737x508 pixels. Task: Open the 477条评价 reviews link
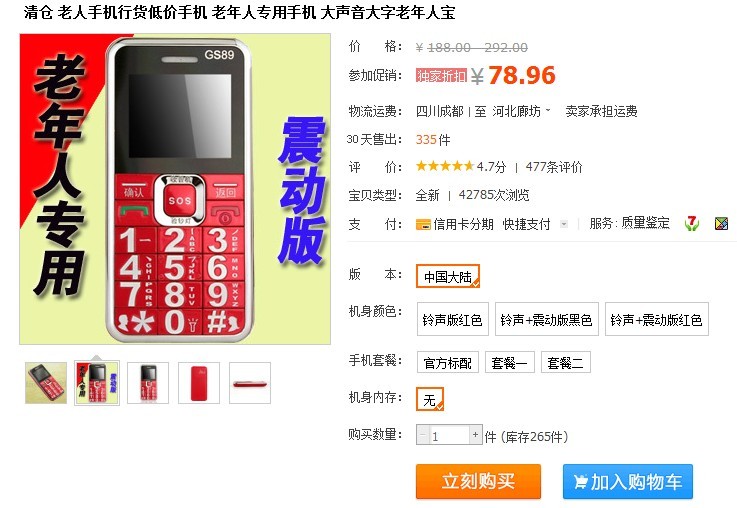tap(554, 167)
